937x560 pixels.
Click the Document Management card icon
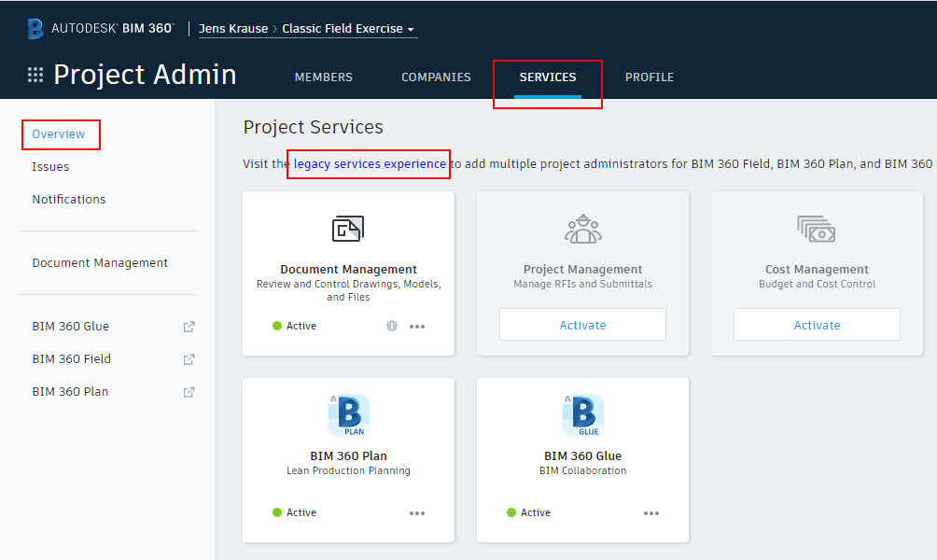348,229
